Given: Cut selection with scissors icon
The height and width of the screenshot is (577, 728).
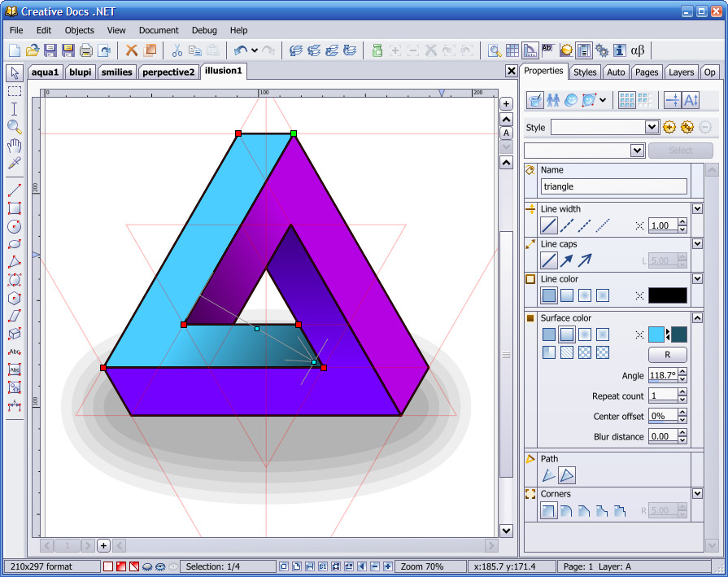Looking at the screenshot, I should [x=177, y=50].
